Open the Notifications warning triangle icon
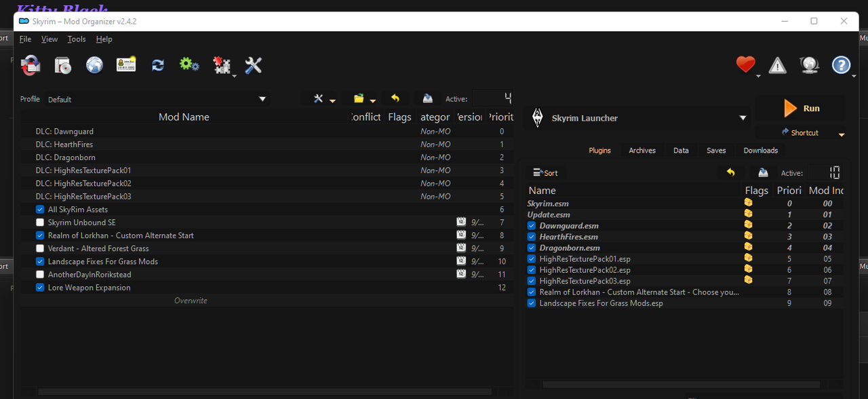Image resolution: width=868 pixels, height=399 pixels. (x=777, y=65)
